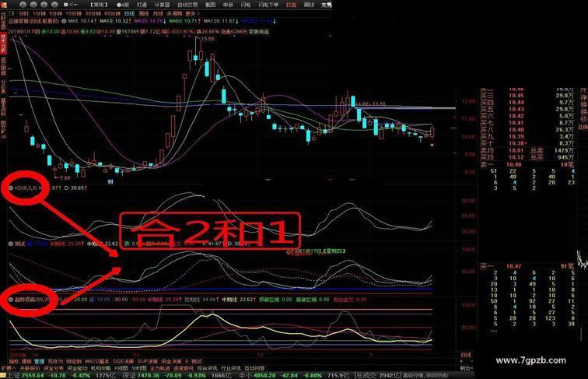Screen dimensions: 588x379
Task: Open the 资金驱动 bottom tab
Action: pos(77,368)
